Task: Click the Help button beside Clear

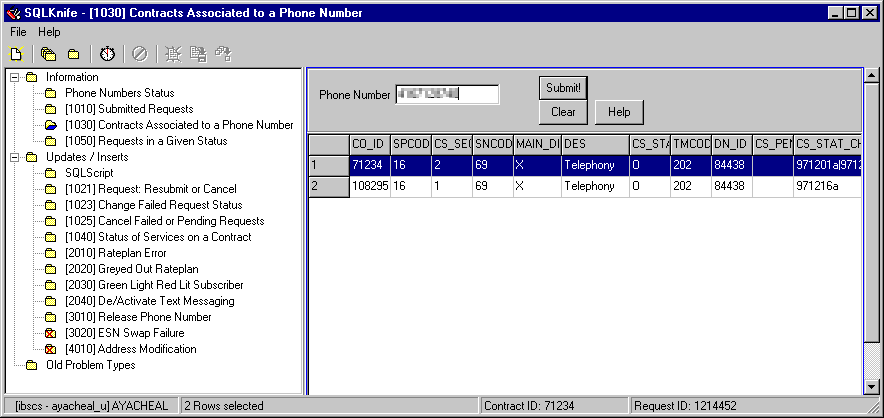Action: [619, 112]
